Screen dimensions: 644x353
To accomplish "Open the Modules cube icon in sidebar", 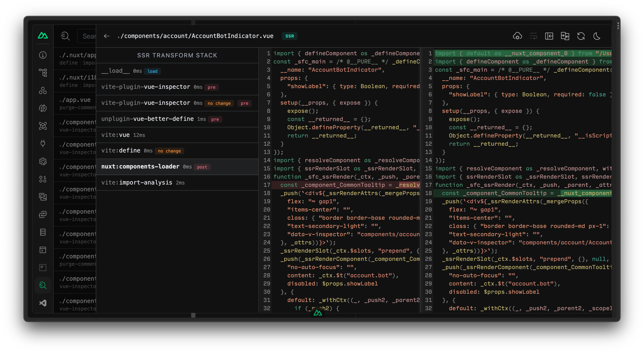I will coord(43,126).
